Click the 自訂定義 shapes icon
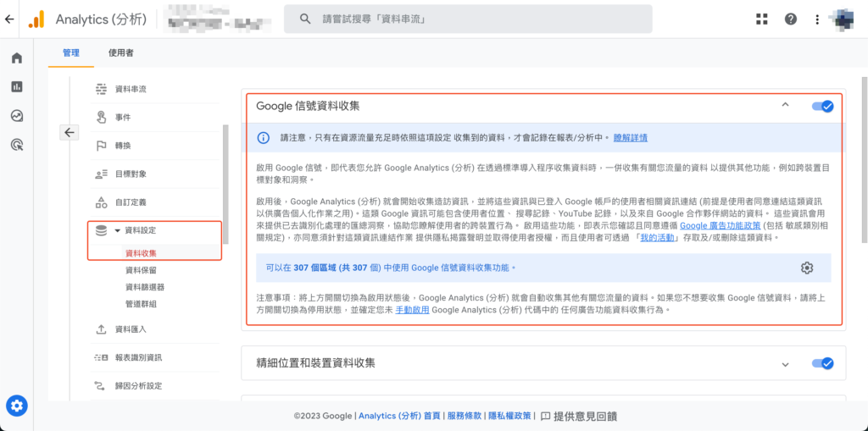 (x=101, y=202)
